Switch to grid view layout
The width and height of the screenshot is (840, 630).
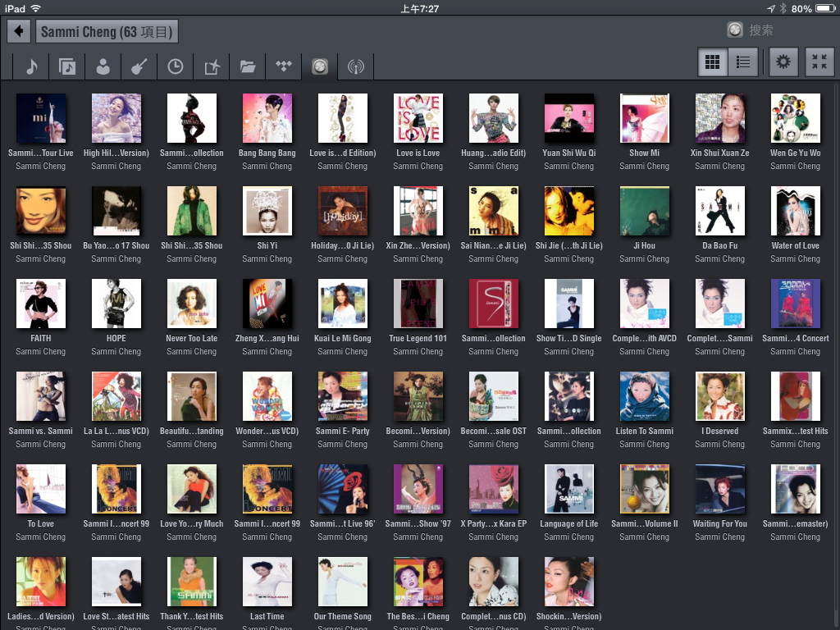(x=713, y=62)
